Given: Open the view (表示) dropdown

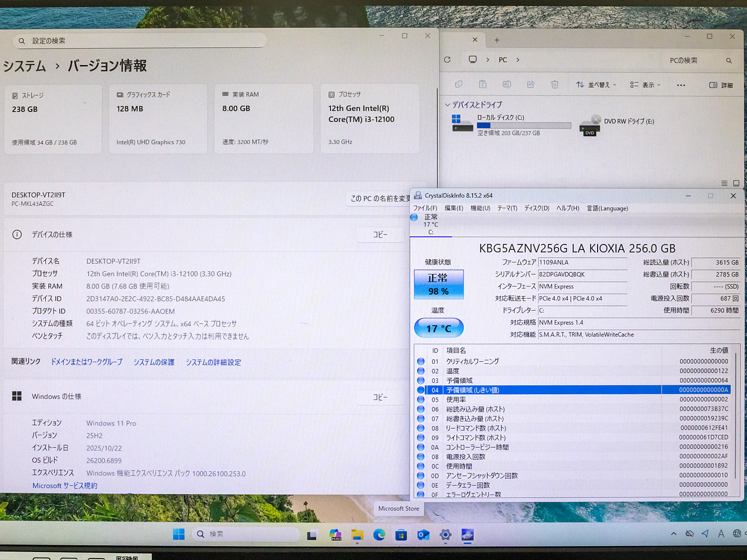Looking at the screenshot, I should pyautogui.click(x=645, y=85).
